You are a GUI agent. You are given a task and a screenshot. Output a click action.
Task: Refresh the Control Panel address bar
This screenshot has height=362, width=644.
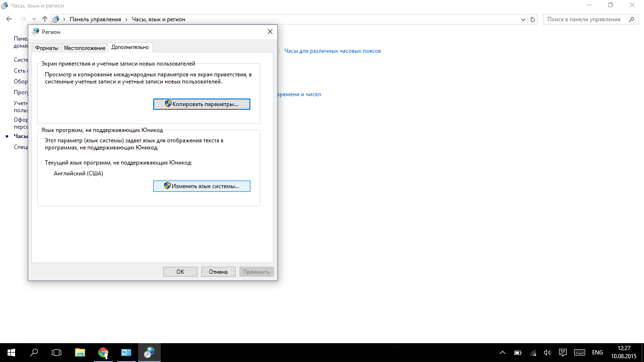click(533, 19)
